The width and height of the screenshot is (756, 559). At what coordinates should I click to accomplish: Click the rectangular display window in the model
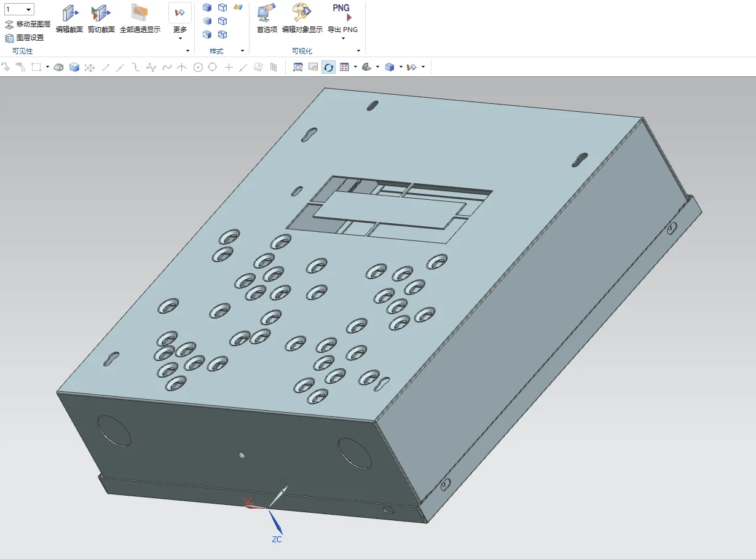(389, 209)
